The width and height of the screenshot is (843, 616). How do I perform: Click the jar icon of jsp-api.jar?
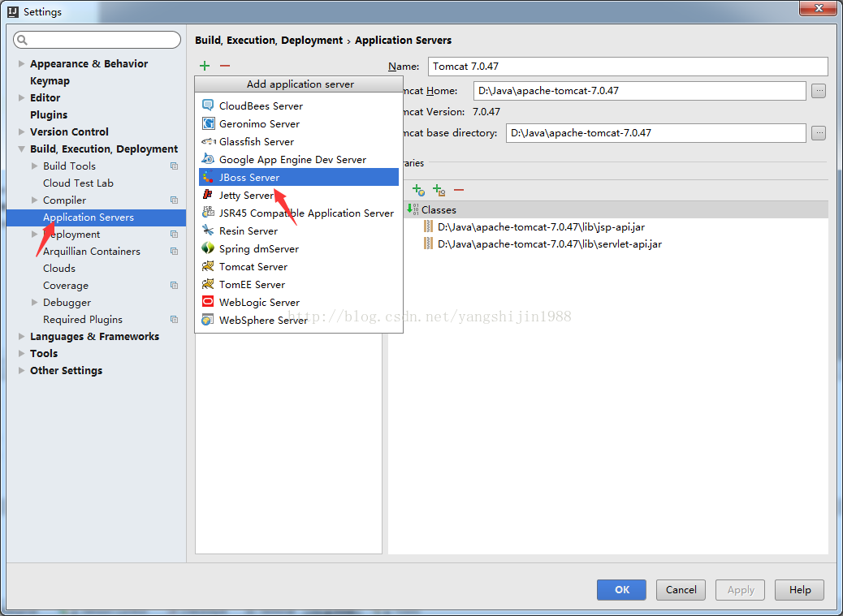click(x=428, y=226)
